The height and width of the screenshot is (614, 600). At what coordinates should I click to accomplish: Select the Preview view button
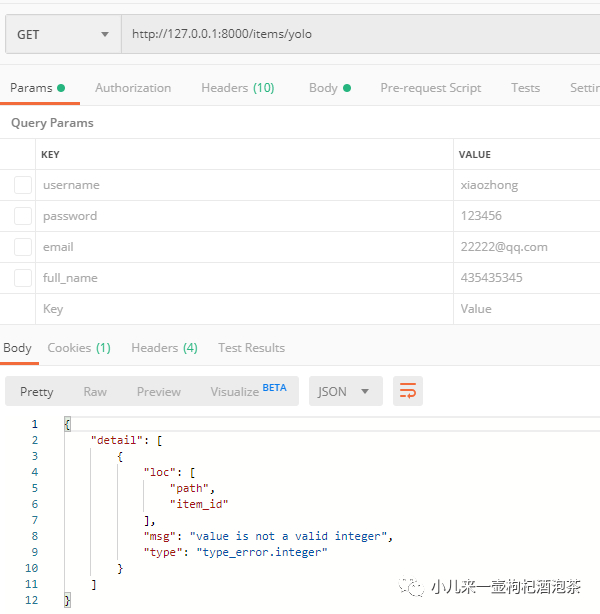click(x=159, y=392)
